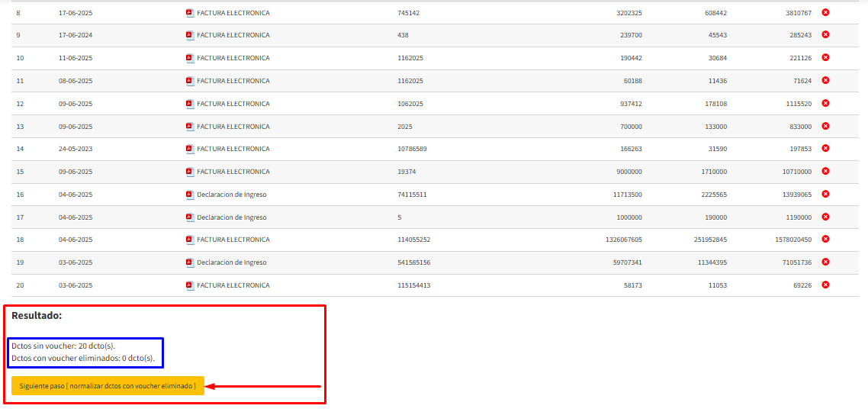Open PDF icon for document 74115511

(190, 195)
